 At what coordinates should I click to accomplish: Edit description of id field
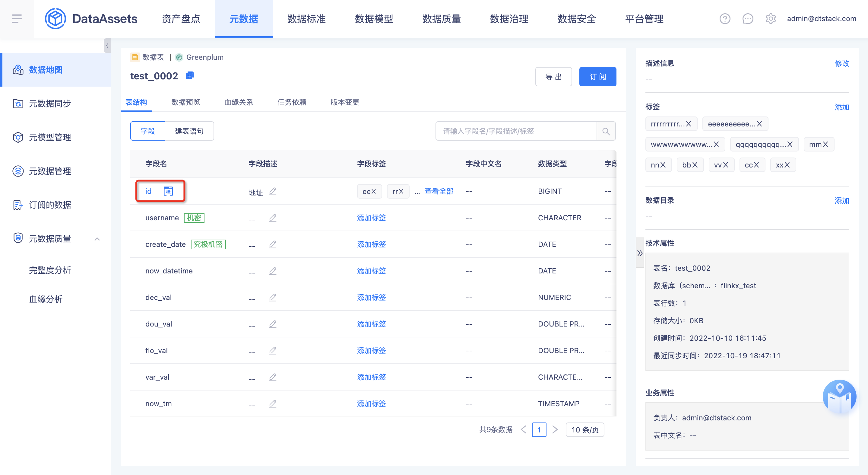(x=273, y=191)
